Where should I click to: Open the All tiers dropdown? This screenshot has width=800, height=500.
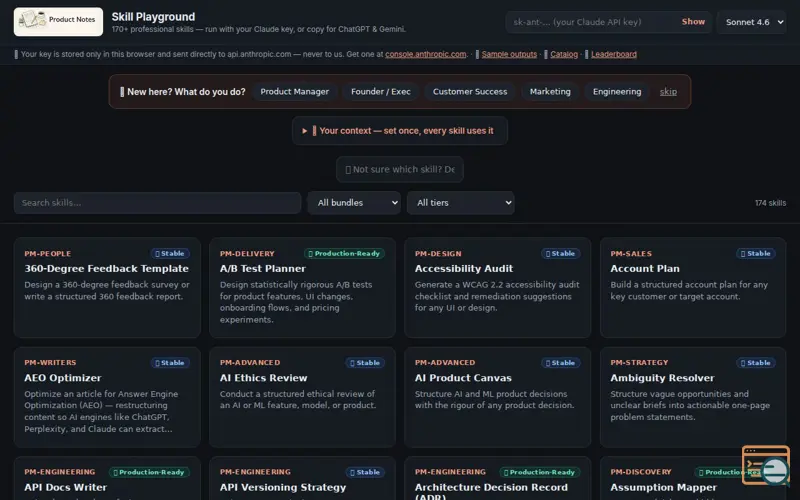pos(461,203)
